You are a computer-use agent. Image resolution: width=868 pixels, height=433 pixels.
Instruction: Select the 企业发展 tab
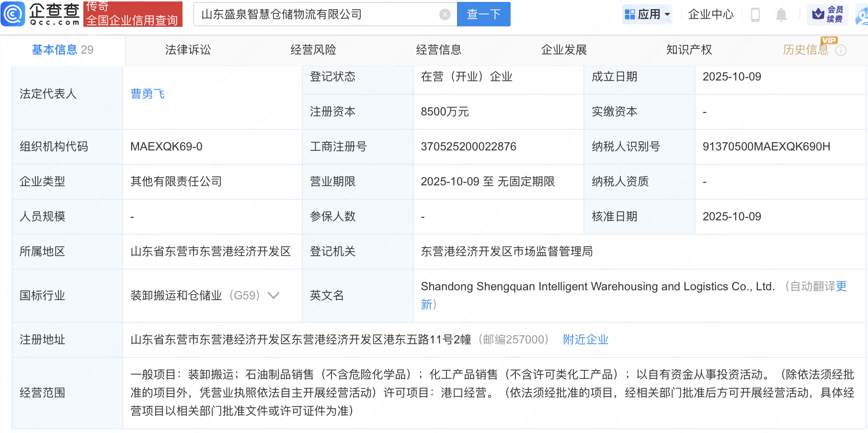point(564,50)
